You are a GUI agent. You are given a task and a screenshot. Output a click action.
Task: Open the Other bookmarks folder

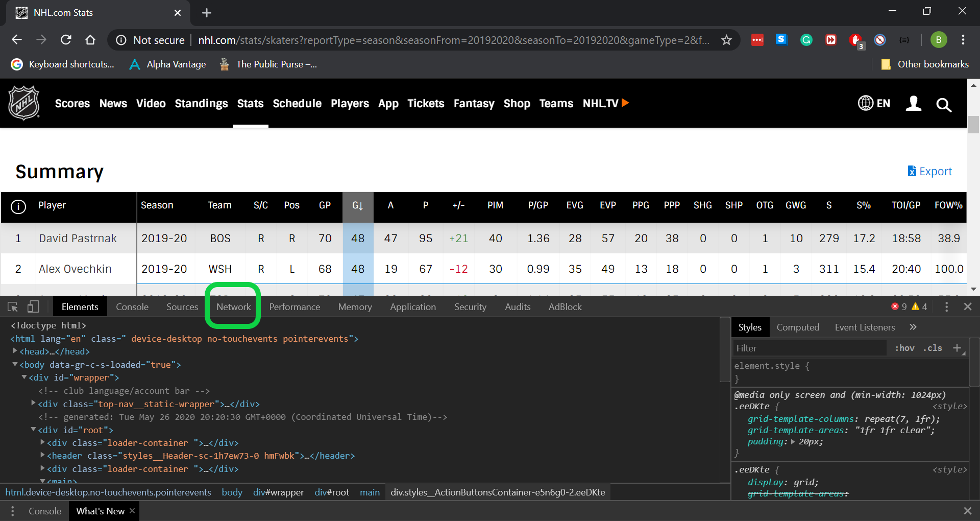pyautogui.click(x=924, y=64)
